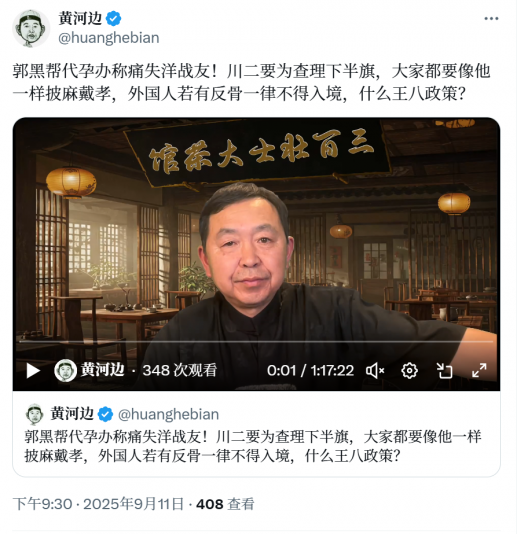Viewport: 517px width, 534px height.
Task: Click the small 黄河边 avatar in video bar
Action: 65,370
